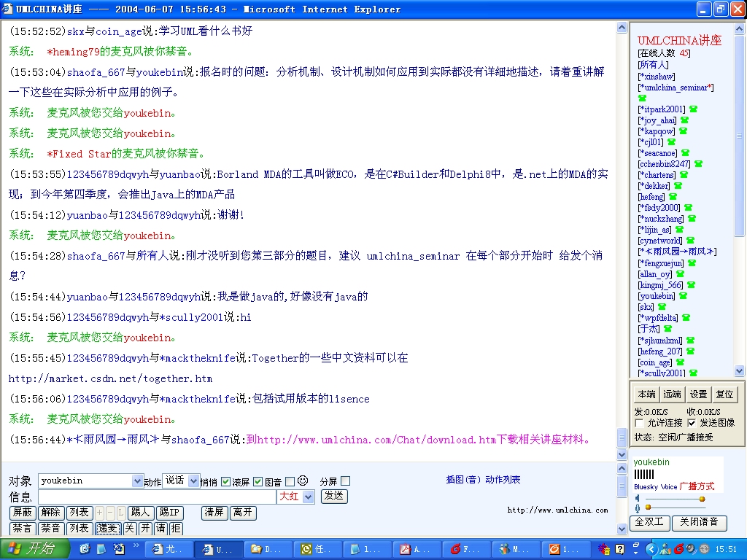Click the phone icon next to dekker
Screen dimensions: 747x560
[678, 186]
